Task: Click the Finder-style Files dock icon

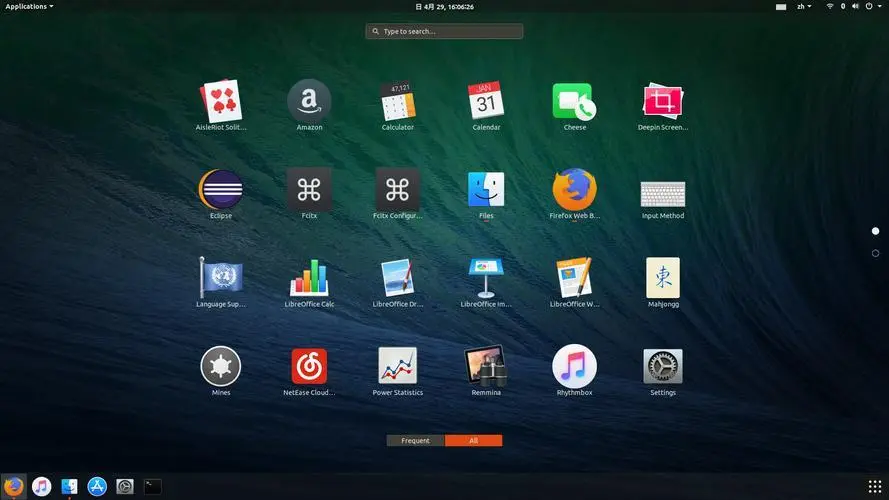Action: tap(69, 486)
